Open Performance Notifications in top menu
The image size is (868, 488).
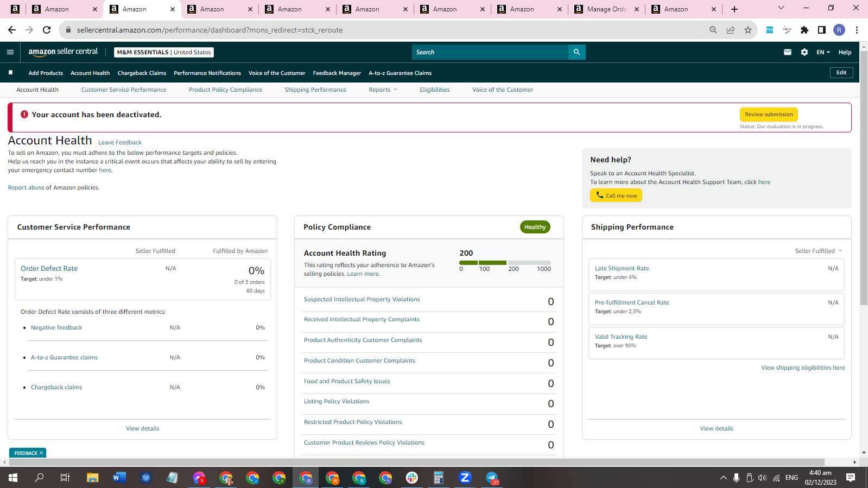(207, 73)
